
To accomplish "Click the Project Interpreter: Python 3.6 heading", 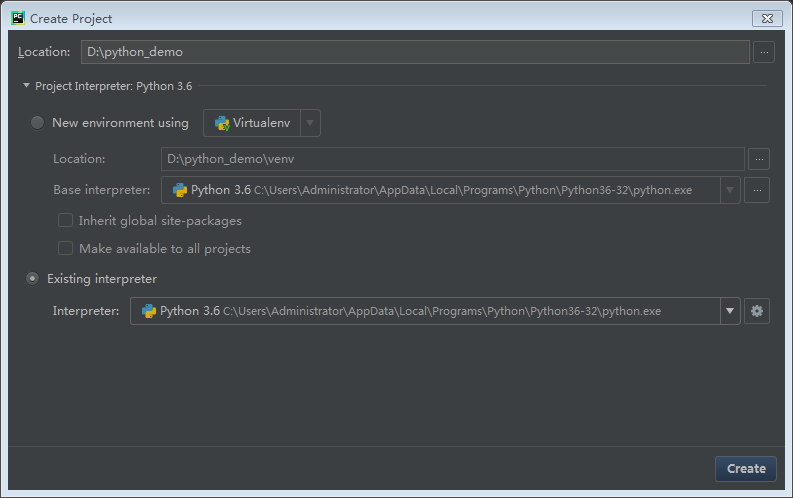I will (x=113, y=86).
